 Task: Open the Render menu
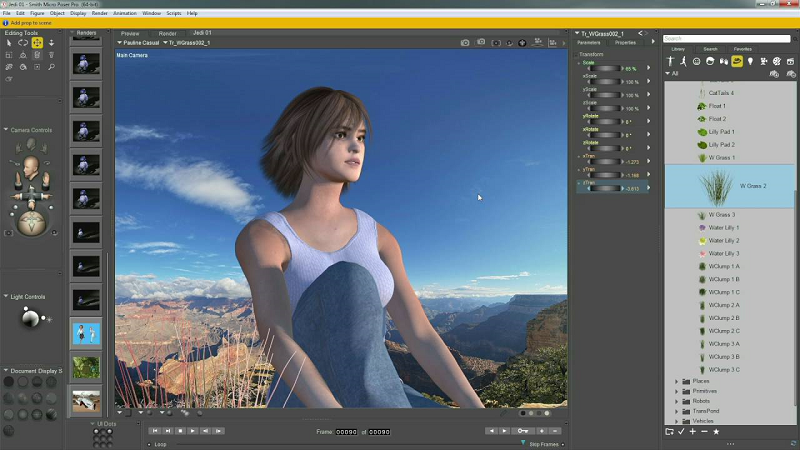(x=100, y=13)
